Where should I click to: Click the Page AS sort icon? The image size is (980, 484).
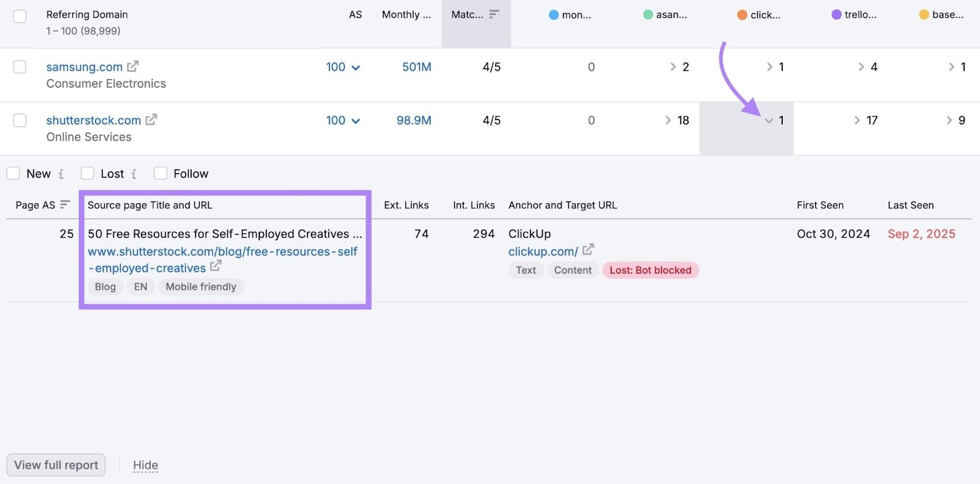click(x=65, y=205)
